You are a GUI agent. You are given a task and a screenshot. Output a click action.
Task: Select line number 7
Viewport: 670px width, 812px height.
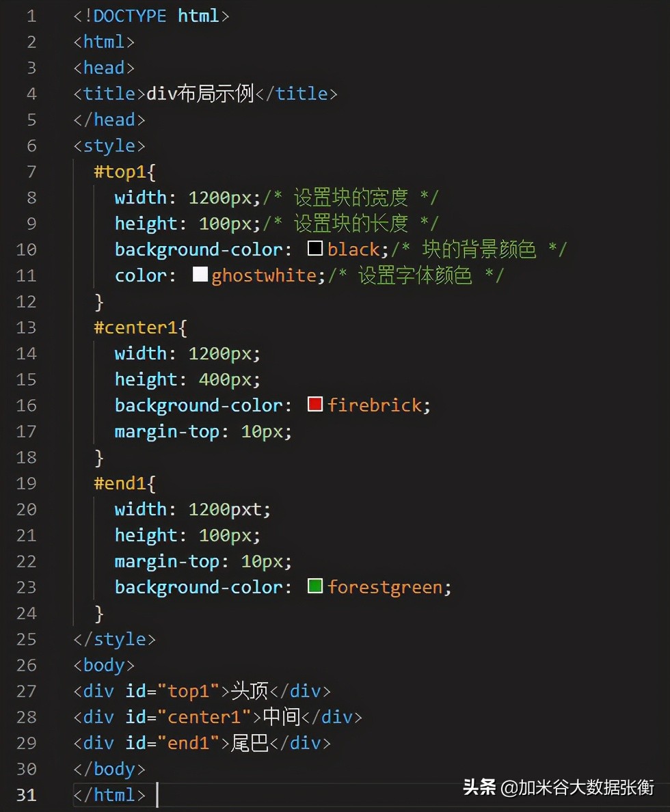click(x=31, y=172)
